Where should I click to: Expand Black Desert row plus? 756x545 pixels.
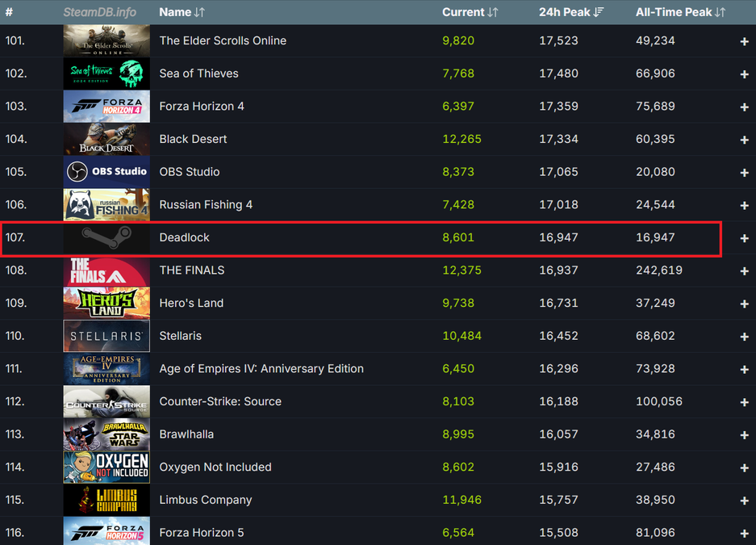(x=745, y=140)
